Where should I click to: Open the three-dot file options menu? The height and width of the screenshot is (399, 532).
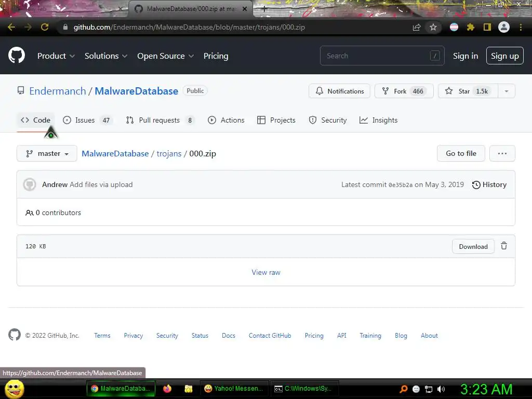point(502,153)
